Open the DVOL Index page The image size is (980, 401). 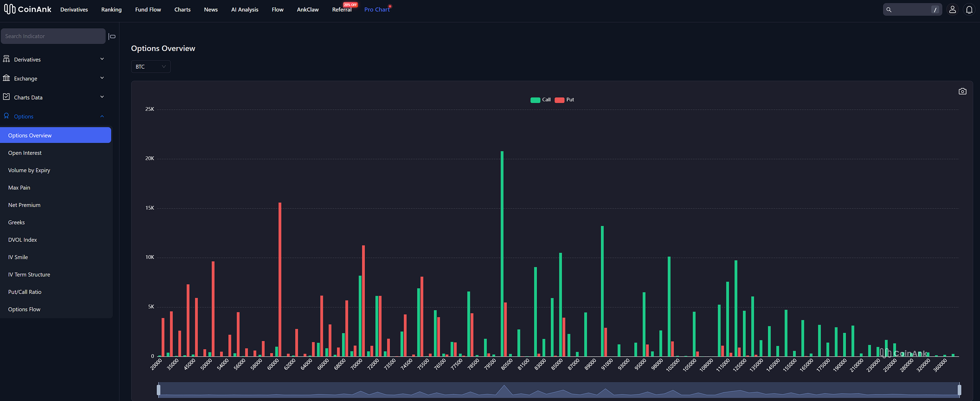[55, 240]
